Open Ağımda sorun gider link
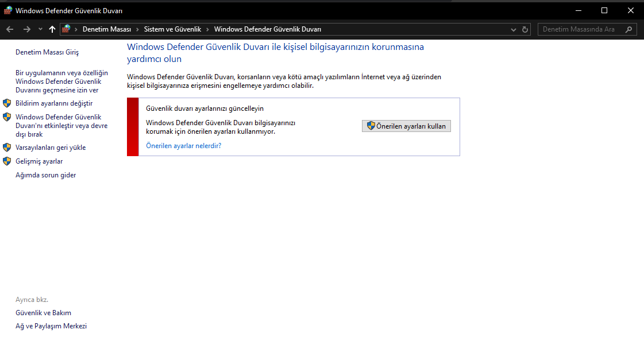 [45, 175]
